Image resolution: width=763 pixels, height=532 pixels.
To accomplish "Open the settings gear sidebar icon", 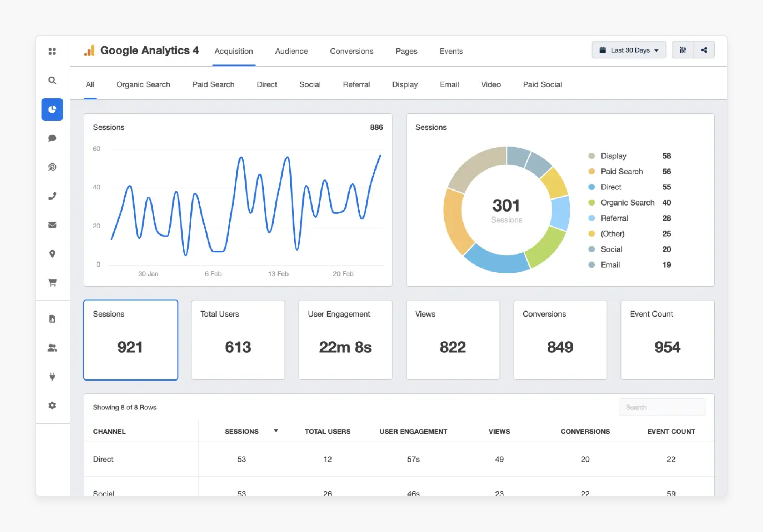I will 52,406.
